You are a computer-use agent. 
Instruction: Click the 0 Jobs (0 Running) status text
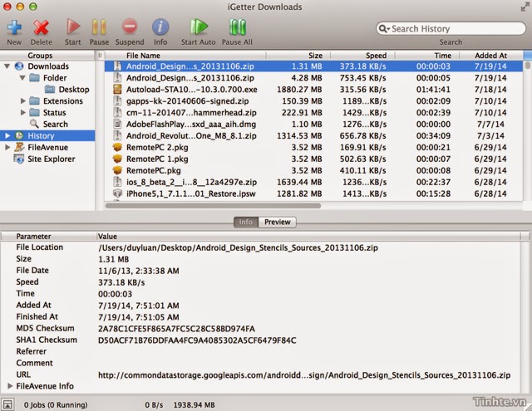click(x=56, y=405)
